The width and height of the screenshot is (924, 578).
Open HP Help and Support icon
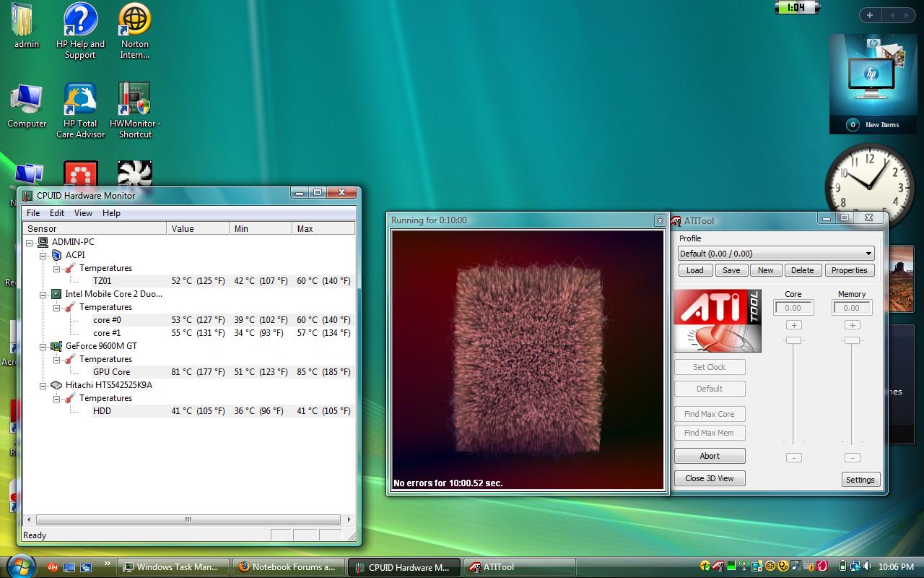80,22
